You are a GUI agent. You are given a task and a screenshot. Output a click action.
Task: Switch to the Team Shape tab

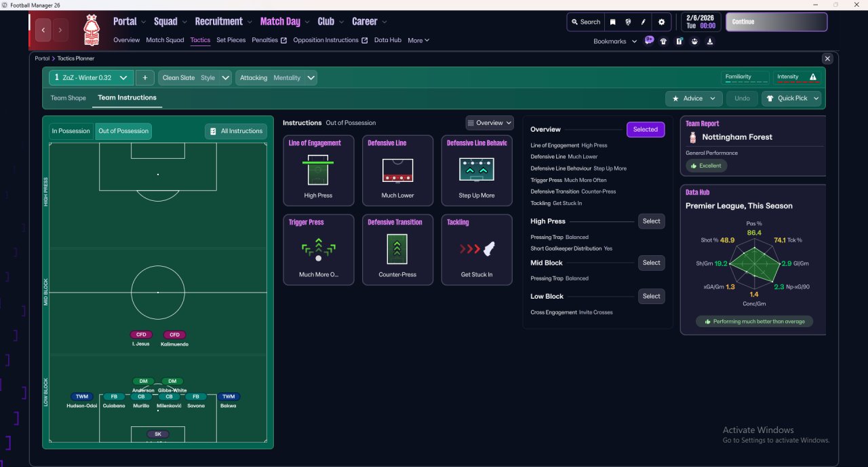(68, 98)
